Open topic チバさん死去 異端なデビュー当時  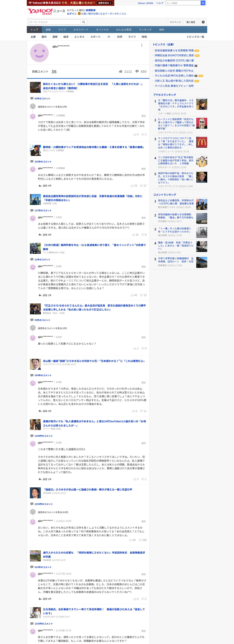click(174, 86)
